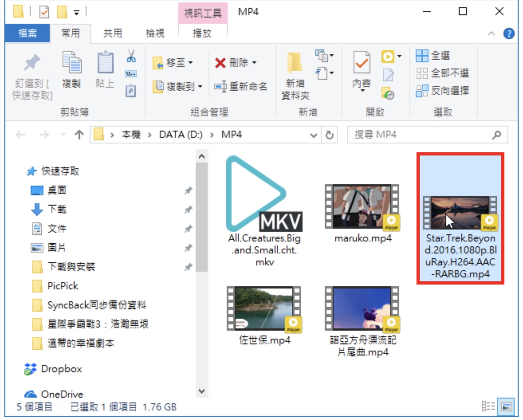Click the new folder icon in title bar
This screenshot has height=420, width=523.
tap(62, 12)
